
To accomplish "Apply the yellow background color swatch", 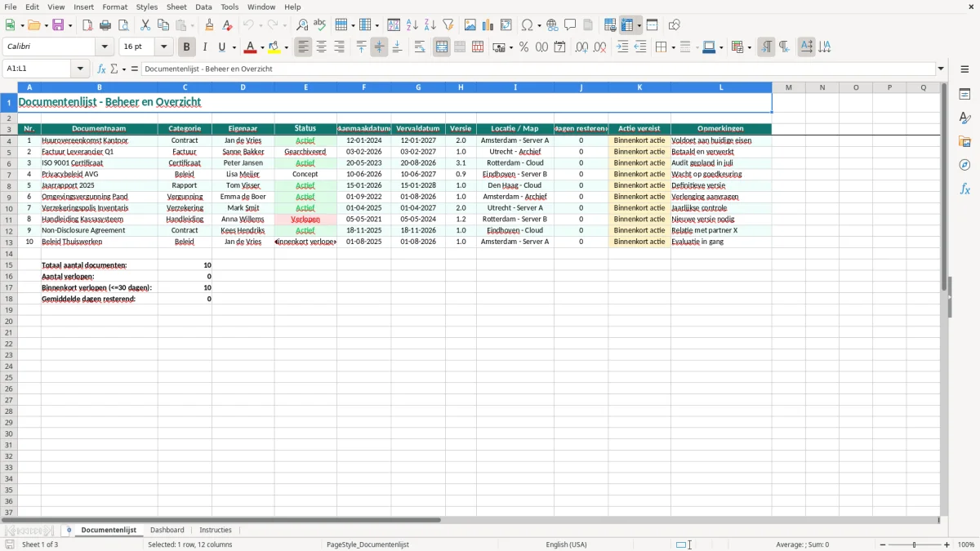I will pyautogui.click(x=274, y=47).
